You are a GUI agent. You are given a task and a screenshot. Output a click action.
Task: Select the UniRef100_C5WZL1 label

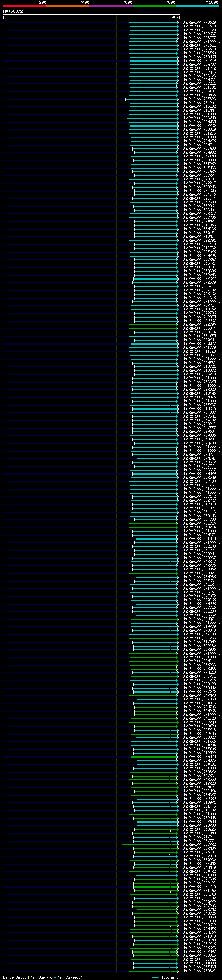click(x=199, y=145)
